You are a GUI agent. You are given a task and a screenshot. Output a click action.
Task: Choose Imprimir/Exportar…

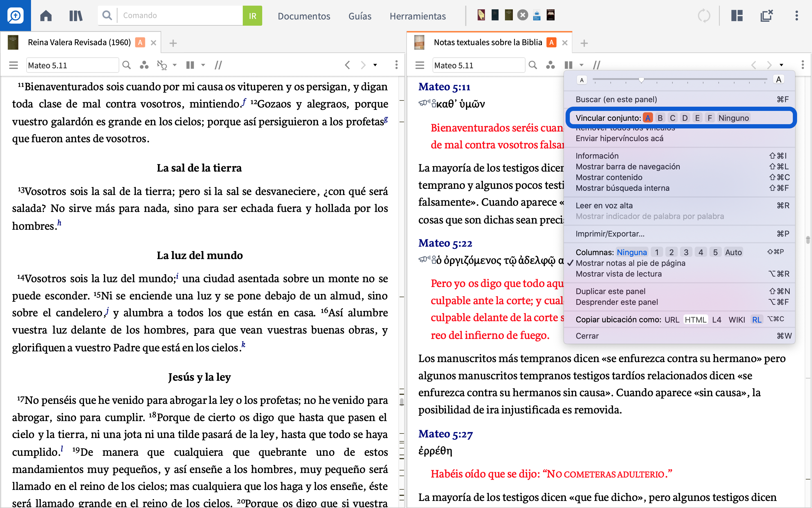(x=680, y=234)
